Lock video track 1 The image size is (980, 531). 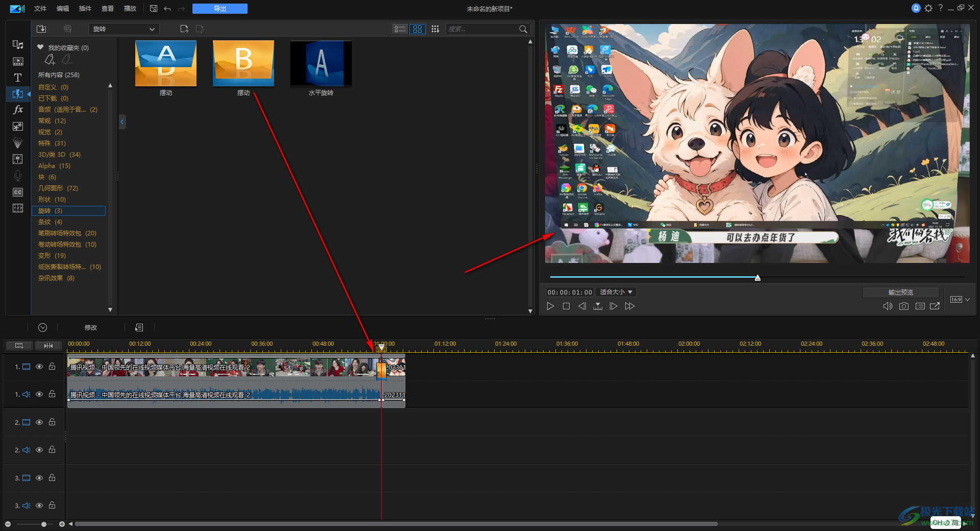[52, 366]
